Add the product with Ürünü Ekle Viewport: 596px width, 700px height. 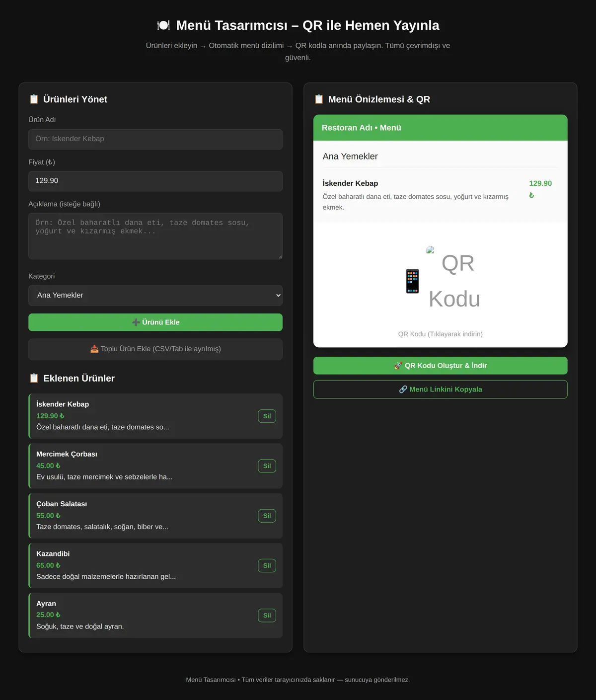click(x=155, y=322)
